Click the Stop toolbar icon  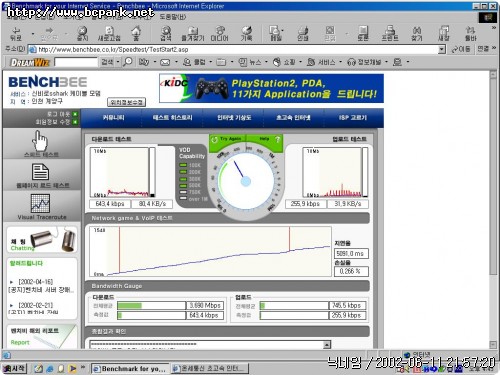pos(82,34)
